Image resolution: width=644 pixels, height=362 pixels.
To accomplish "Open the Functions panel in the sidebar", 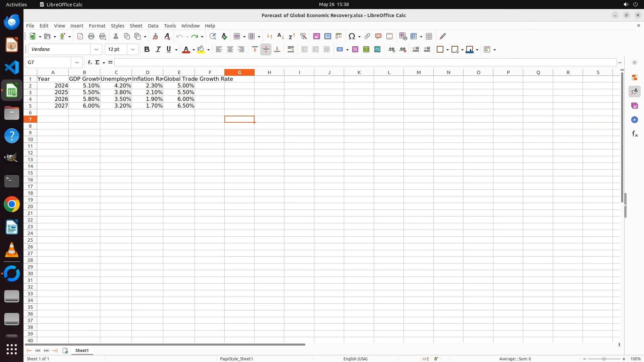I will pos(635,134).
